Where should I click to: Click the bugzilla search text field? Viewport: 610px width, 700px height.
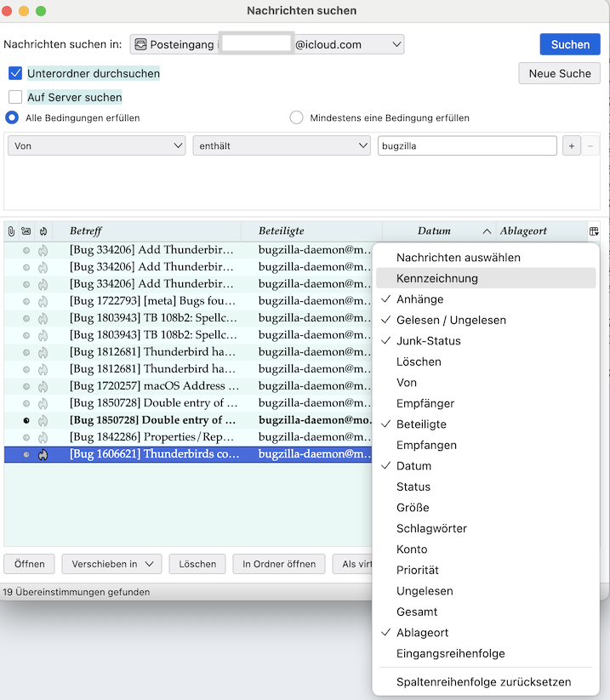(467, 146)
